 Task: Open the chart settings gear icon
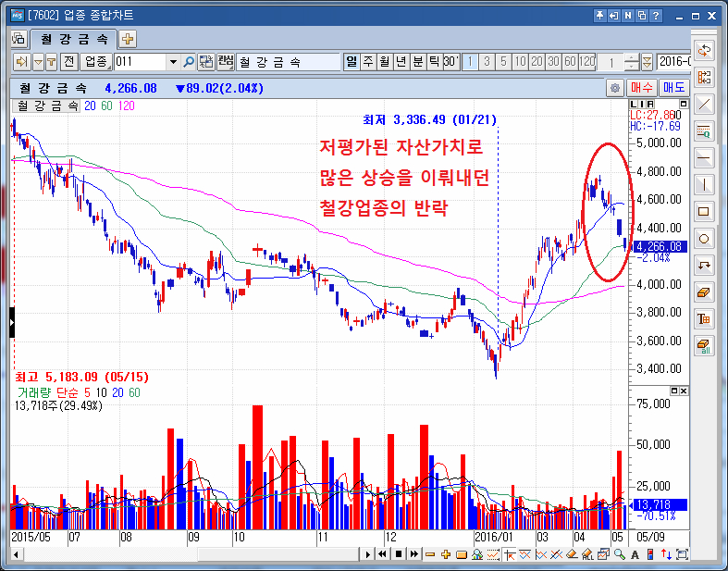point(614,88)
